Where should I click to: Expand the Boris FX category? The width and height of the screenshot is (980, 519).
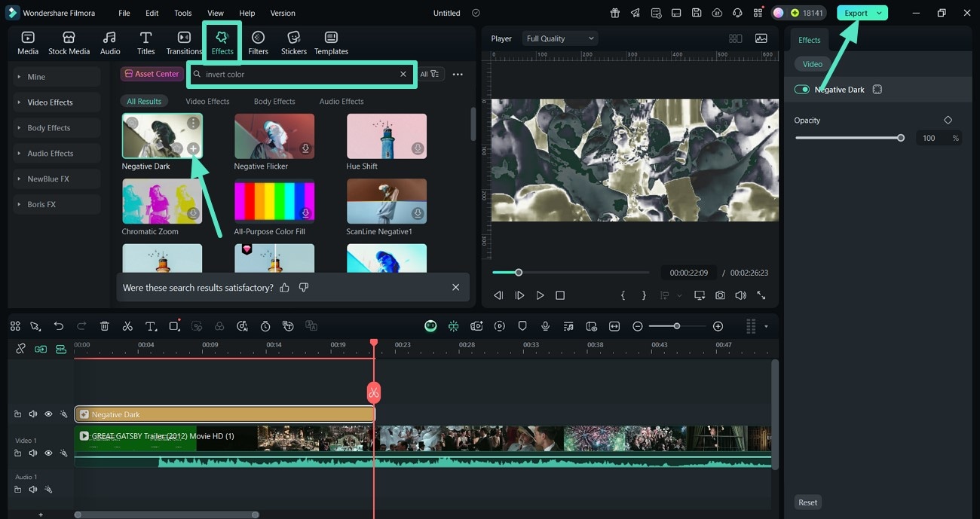point(58,204)
